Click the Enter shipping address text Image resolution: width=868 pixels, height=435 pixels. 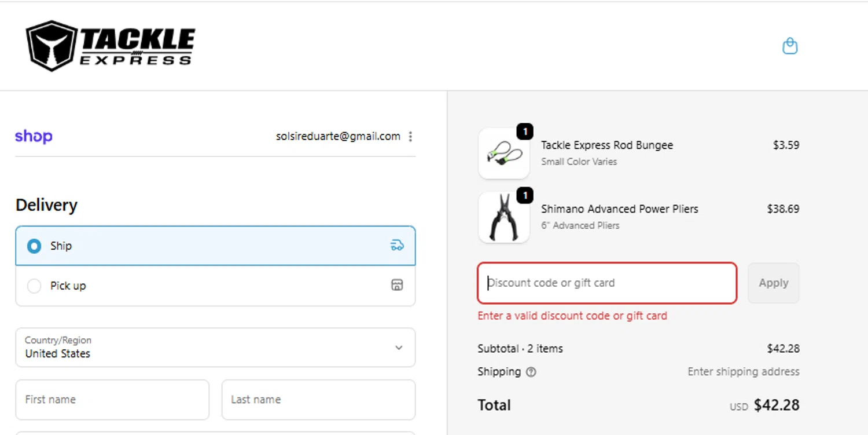pyautogui.click(x=744, y=372)
